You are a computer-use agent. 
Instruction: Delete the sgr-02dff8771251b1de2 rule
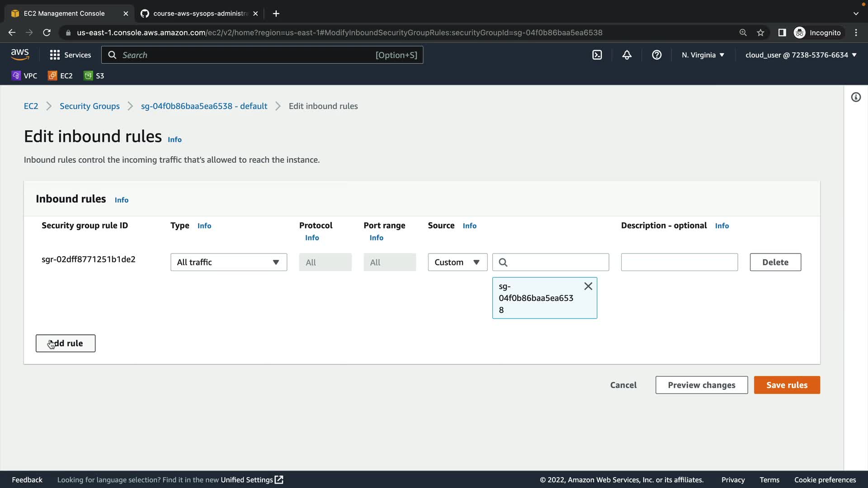tap(775, 262)
